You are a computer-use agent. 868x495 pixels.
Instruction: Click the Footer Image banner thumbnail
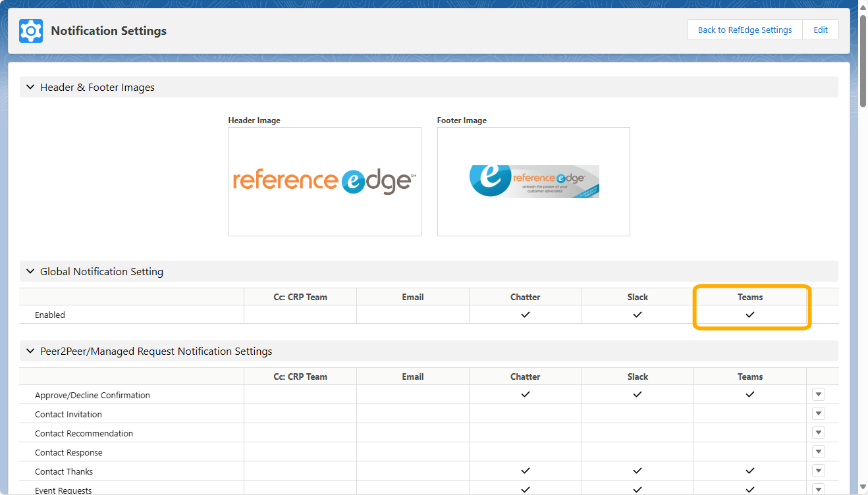pyautogui.click(x=533, y=182)
